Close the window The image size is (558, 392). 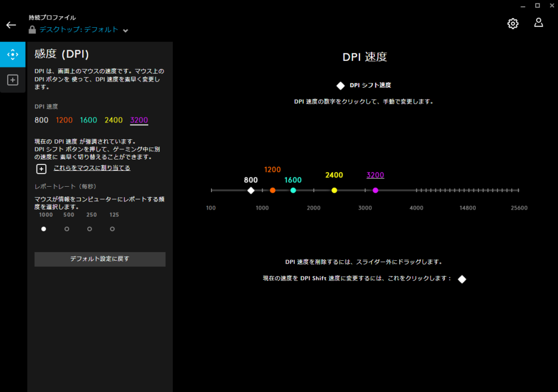pos(552,5)
